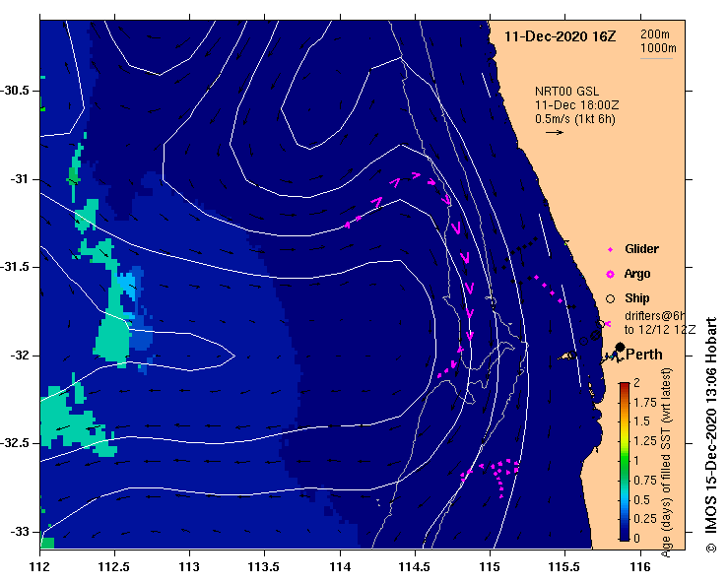728x583 pixels.
Task: Click the '1000m' depth legend label
Action: click(658, 48)
